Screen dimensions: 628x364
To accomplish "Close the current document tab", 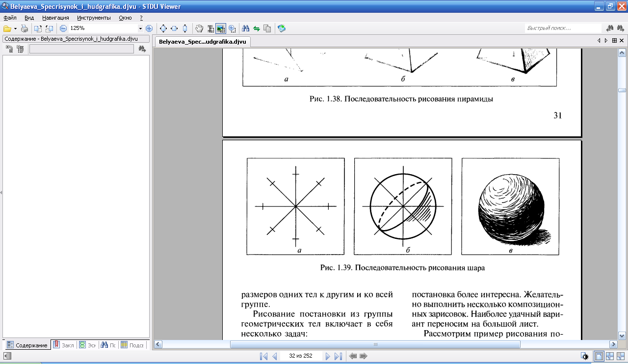I will click(621, 41).
